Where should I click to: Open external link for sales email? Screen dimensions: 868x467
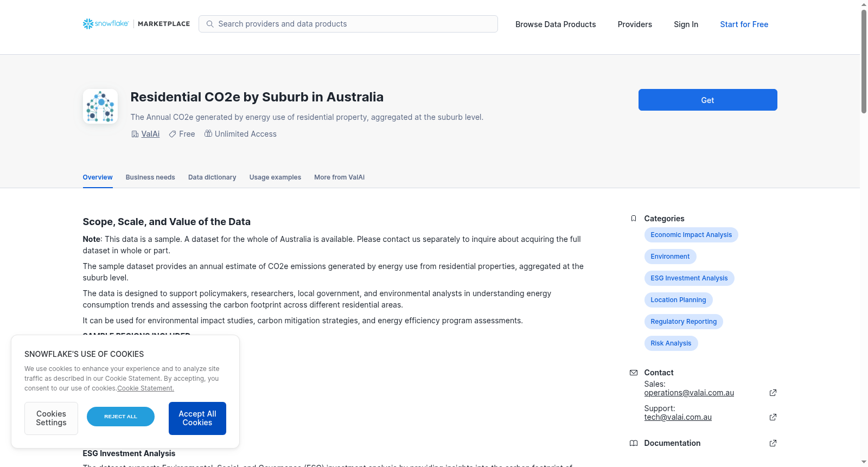point(773,393)
